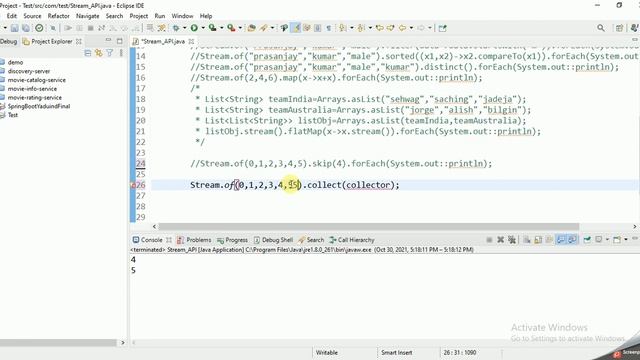Open the Project Explorer view menu dots
The image size is (640, 360).
(121, 53)
